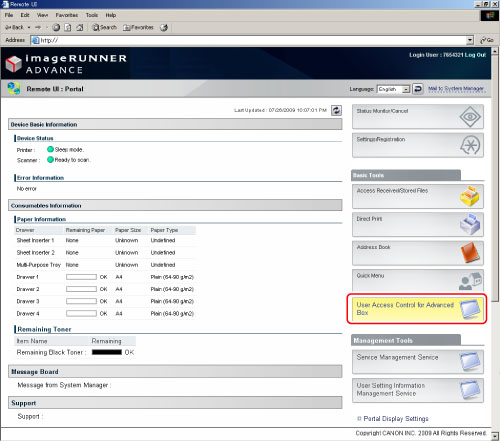The image size is (500, 441).
Task: Click the browser Refresh page icon
Action: (x=68, y=27)
